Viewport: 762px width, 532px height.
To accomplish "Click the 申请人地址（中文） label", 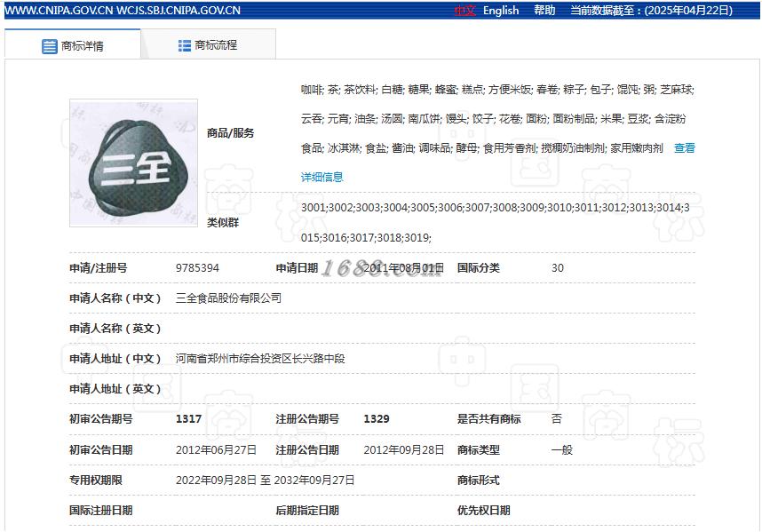I will click(115, 359).
